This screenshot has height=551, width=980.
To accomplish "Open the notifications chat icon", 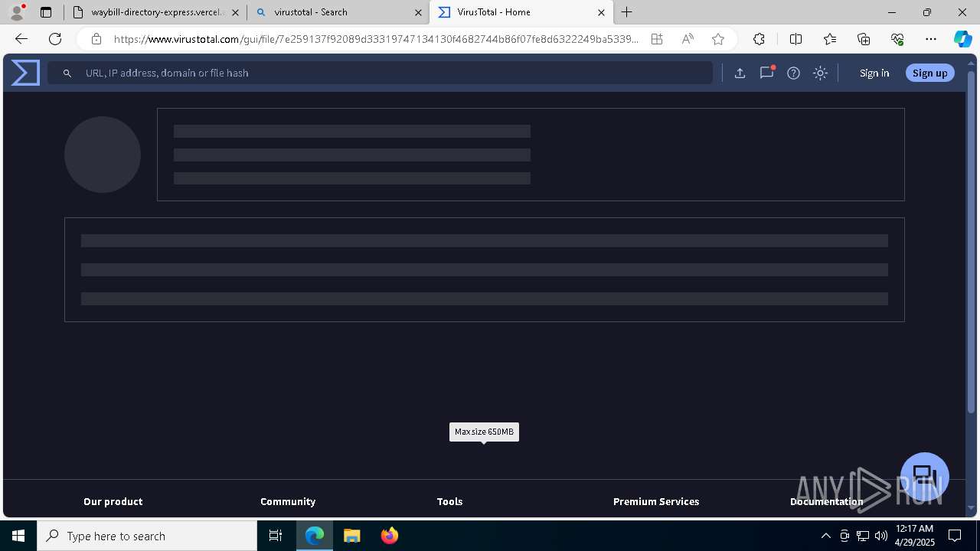I will (766, 73).
